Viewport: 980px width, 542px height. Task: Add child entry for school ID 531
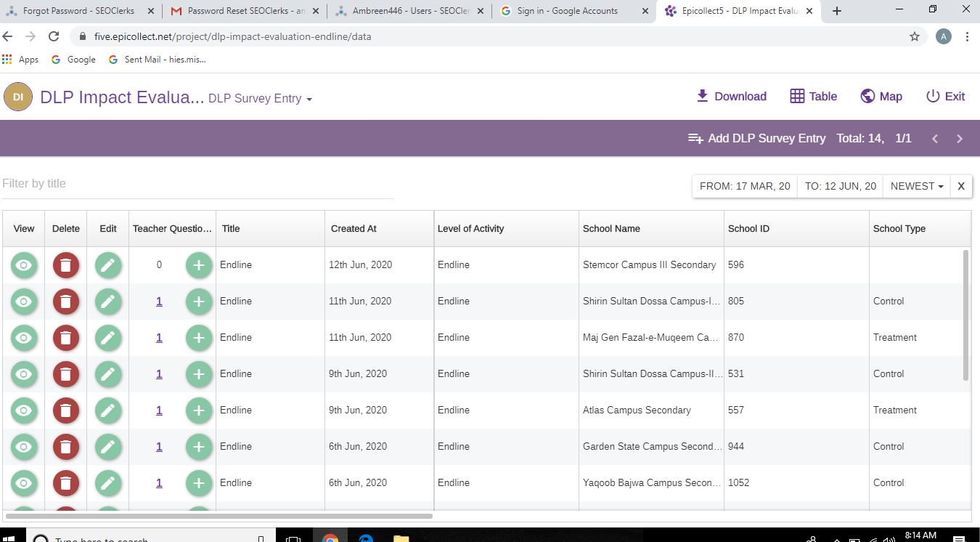tap(199, 374)
